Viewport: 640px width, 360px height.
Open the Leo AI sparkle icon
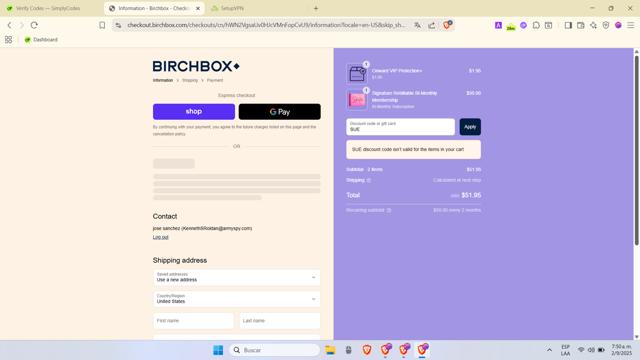point(593,25)
